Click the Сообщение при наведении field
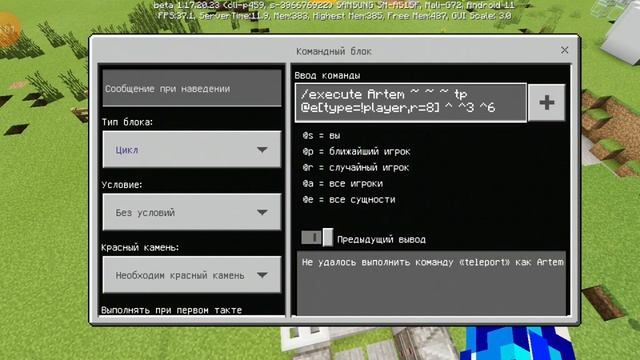The width and height of the screenshot is (640, 360). (191, 88)
